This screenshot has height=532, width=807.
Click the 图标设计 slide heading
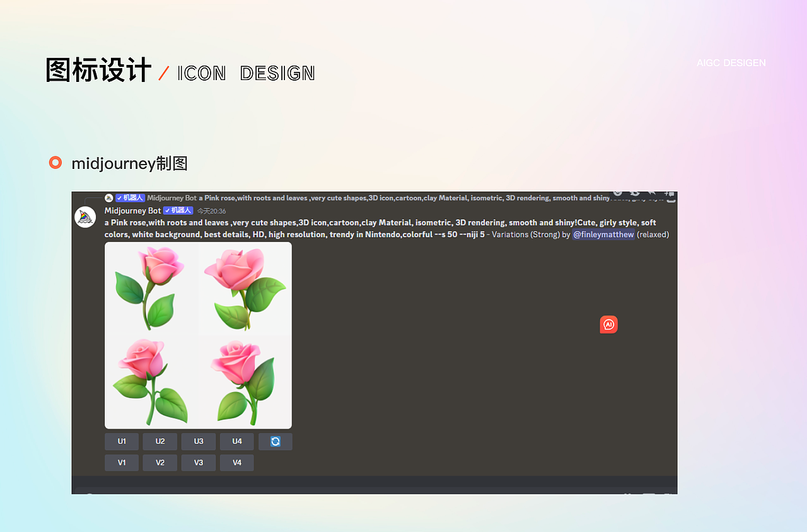pos(98,70)
